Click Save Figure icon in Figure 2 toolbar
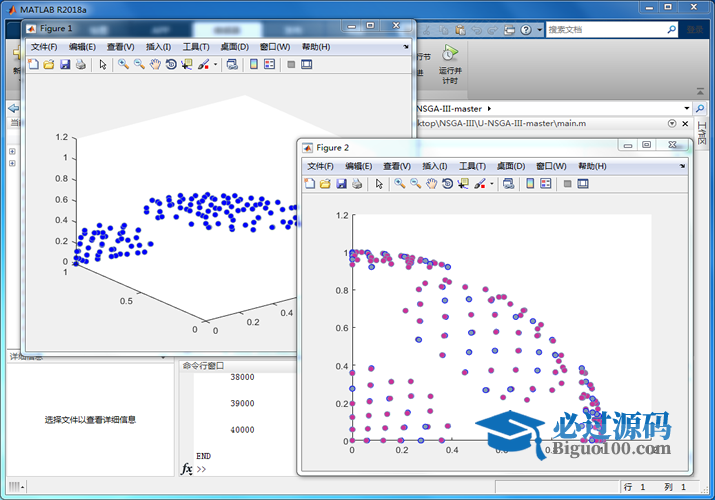Screen dimensions: 715x500 341,184
